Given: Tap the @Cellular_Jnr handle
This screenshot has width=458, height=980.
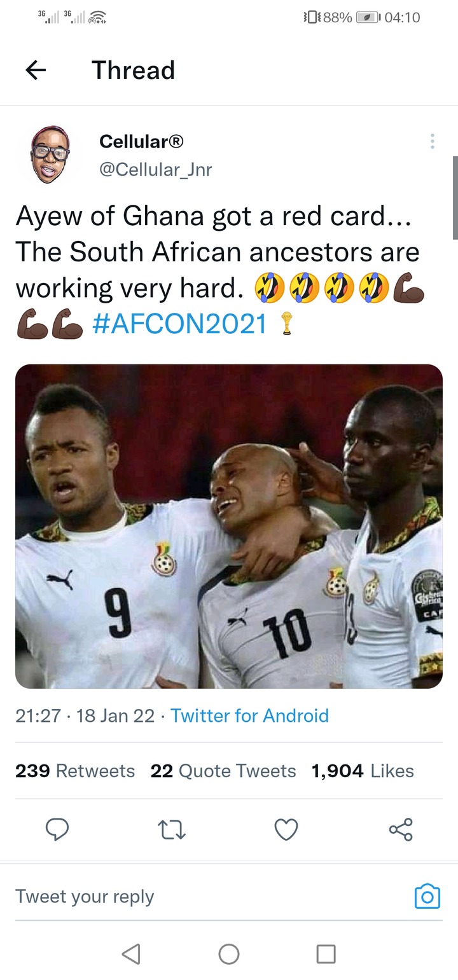Looking at the screenshot, I should tap(156, 169).
